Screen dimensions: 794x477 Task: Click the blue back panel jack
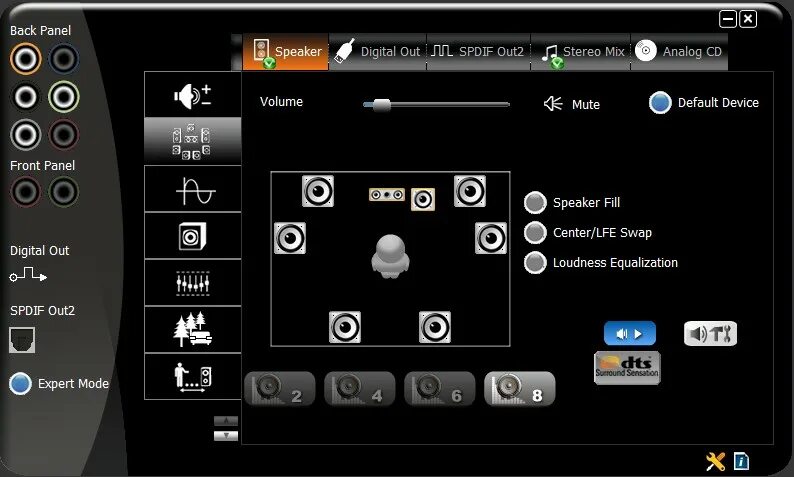pos(64,59)
